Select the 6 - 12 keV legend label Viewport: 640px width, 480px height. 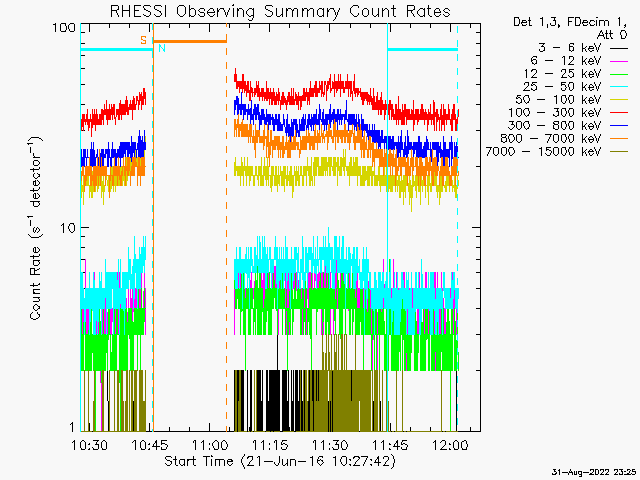(x=566, y=61)
